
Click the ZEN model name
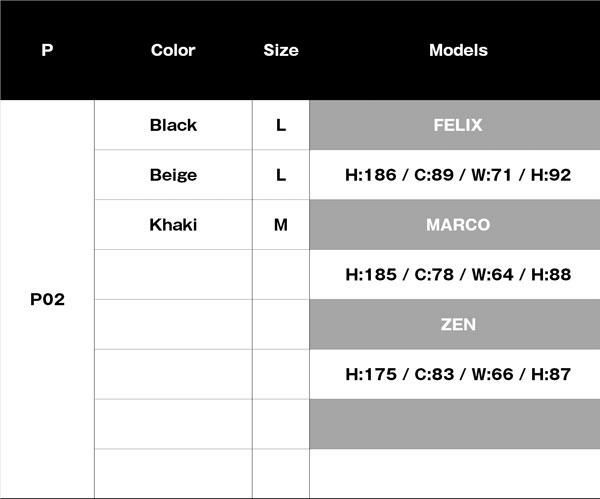458,325
